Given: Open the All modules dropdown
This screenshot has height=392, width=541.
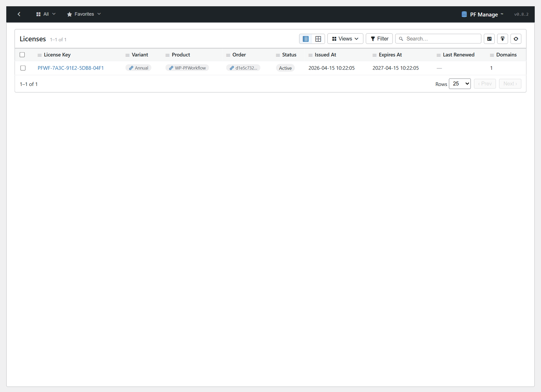Looking at the screenshot, I should tap(46, 14).
